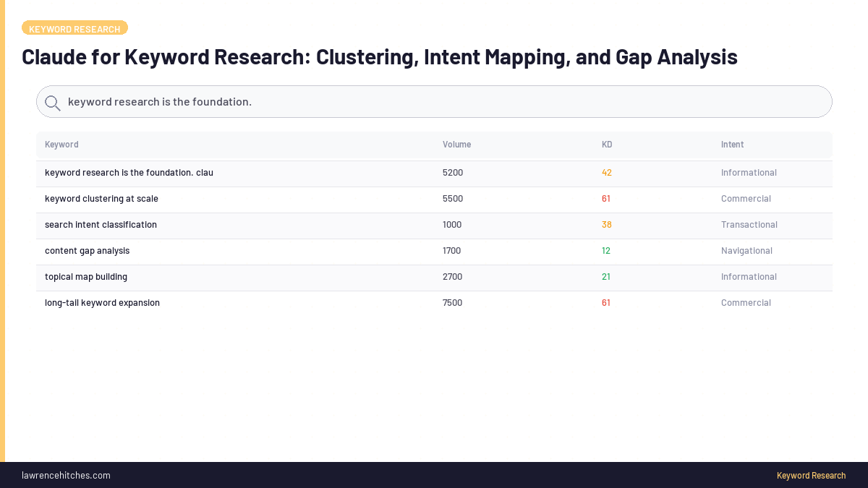Open the Keyword Research footer tab

pos(811,475)
